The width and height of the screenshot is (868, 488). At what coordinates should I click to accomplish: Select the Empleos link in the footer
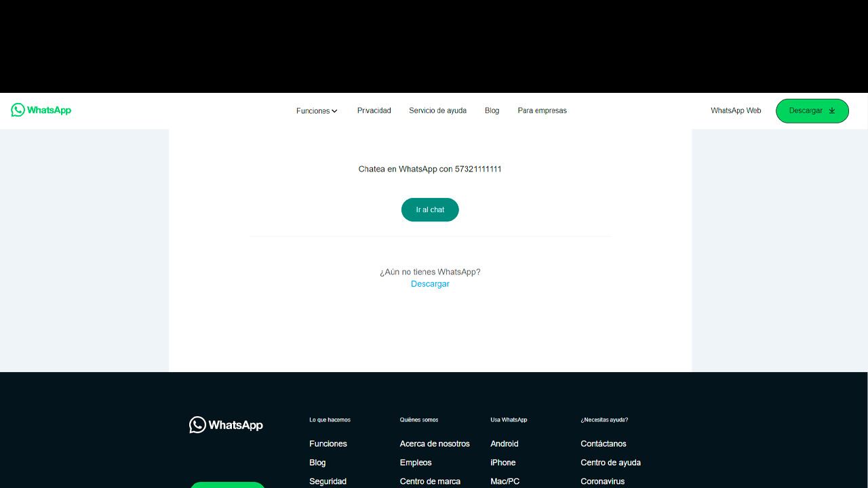(416, 463)
